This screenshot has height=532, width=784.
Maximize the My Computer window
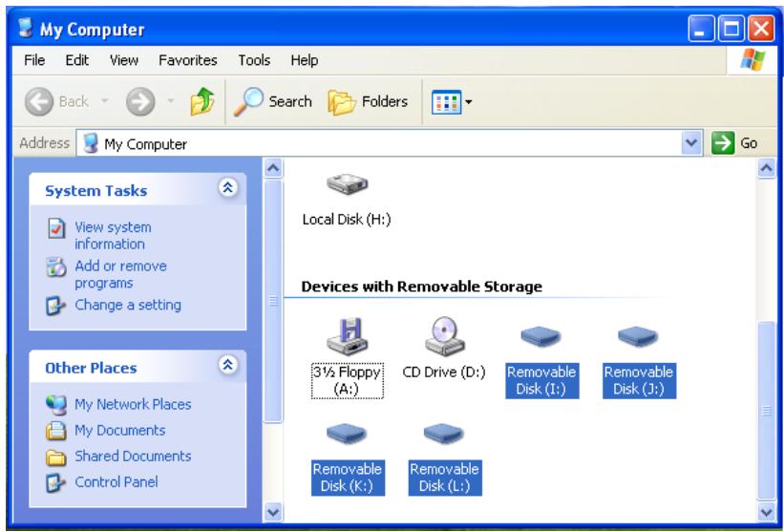[731, 28]
